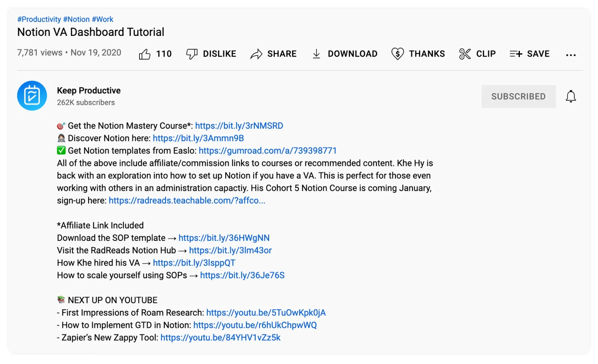
Task: Open Keep Productive channel name
Action: coord(89,91)
